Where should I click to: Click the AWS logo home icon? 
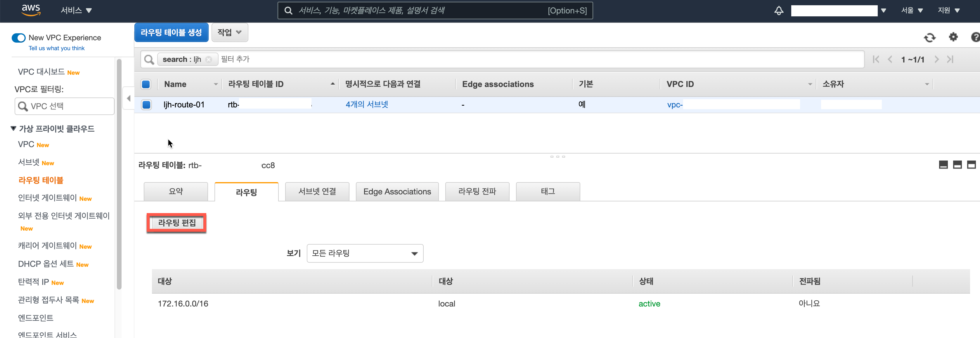31,10
